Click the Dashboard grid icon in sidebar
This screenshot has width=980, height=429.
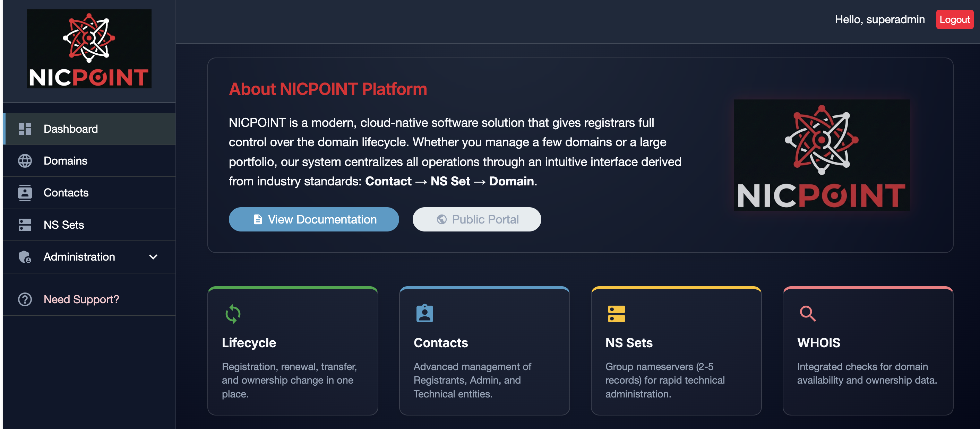point(25,129)
